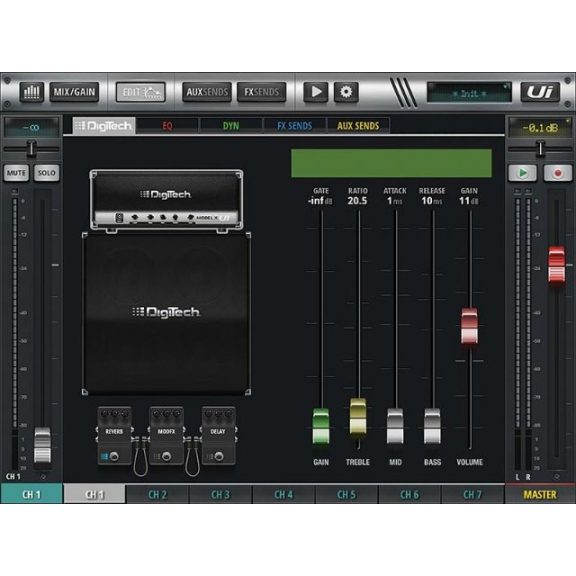Mute channel 1
This screenshot has width=576, height=576.
click(16, 173)
